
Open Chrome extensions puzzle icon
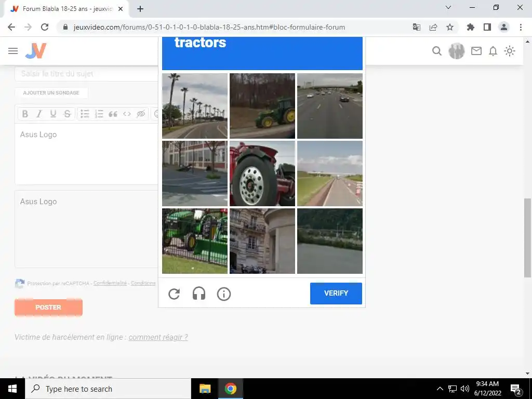(471, 27)
